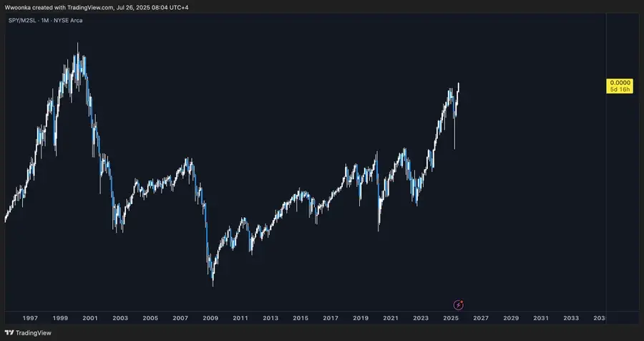Click the TradingView logo at the bottom
This screenshot has height=341, width=644.
(28, 333)
